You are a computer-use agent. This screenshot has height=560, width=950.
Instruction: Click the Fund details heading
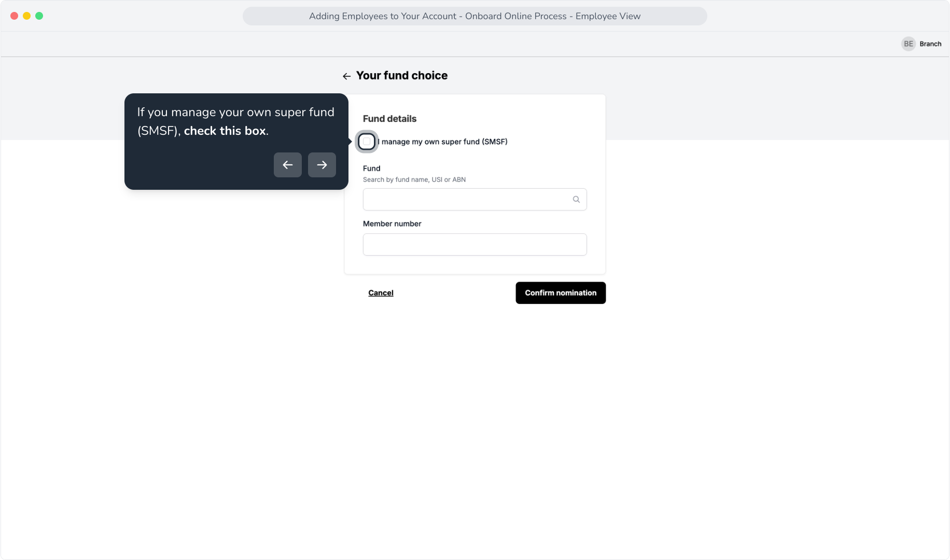389,119
